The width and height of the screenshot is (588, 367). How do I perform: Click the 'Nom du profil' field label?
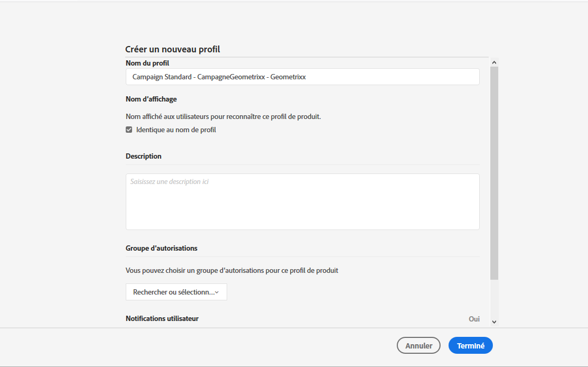tap(147, 63)
